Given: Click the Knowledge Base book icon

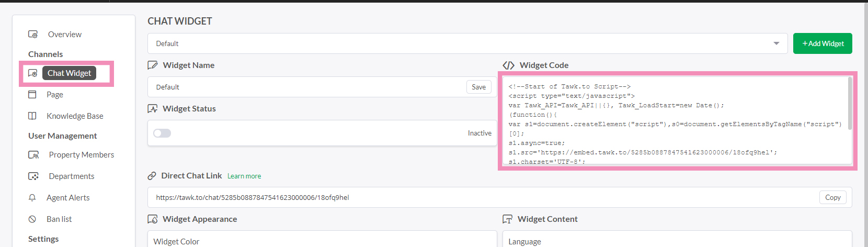Looking at the screenshot, I should (x=32, y=116).
